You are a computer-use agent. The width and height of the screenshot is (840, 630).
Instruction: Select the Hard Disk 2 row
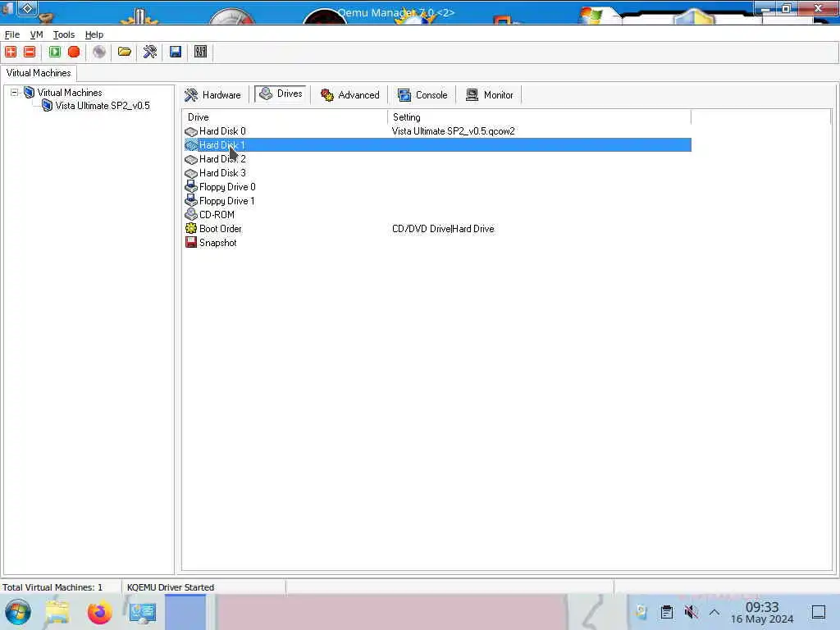pyautogui.click(x=437, y=159)
